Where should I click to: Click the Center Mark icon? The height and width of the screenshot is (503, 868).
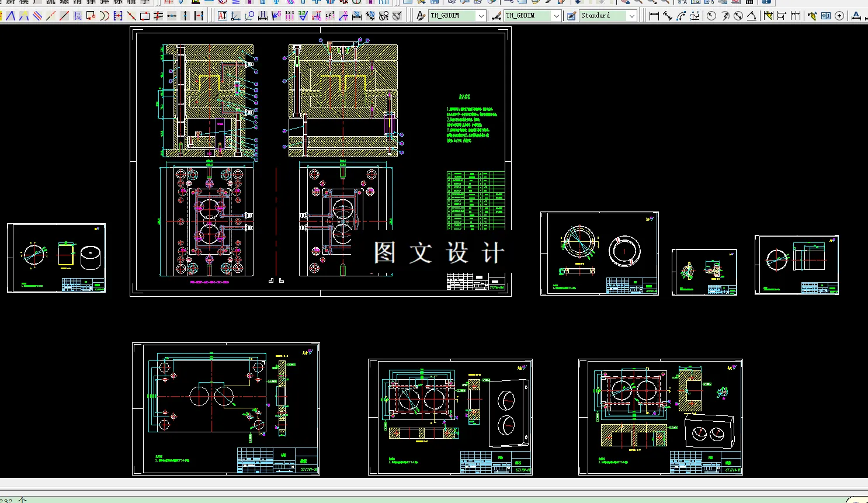pyautogui.click(x=839, y=16)
